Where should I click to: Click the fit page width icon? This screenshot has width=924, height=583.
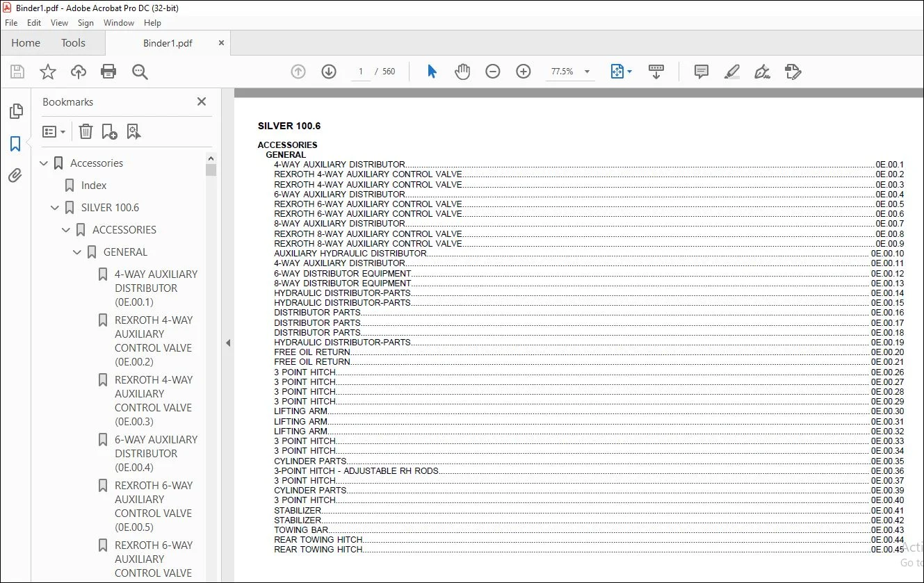pos(617,72)
